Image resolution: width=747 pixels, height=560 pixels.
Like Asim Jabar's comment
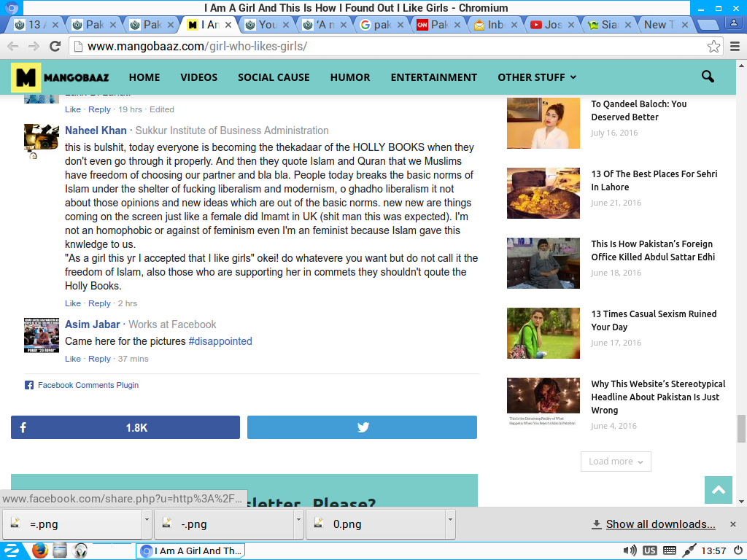[73, 359]
